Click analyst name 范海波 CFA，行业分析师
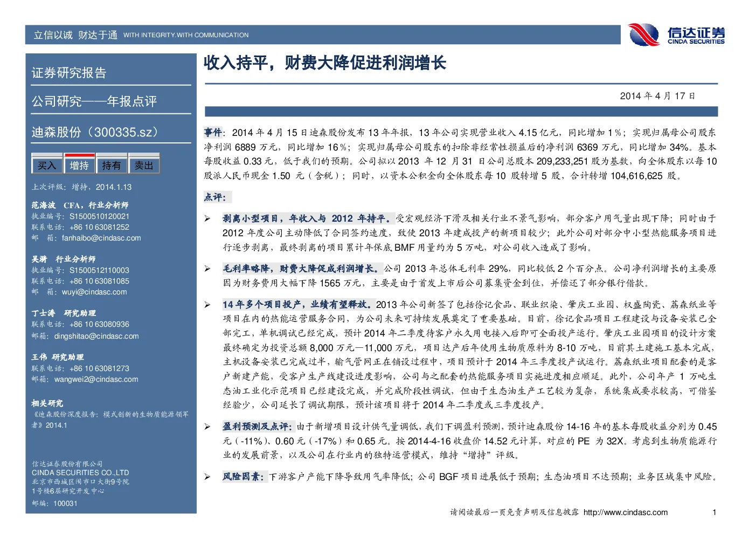The image size is (756, 535). (x=80, y=205)
